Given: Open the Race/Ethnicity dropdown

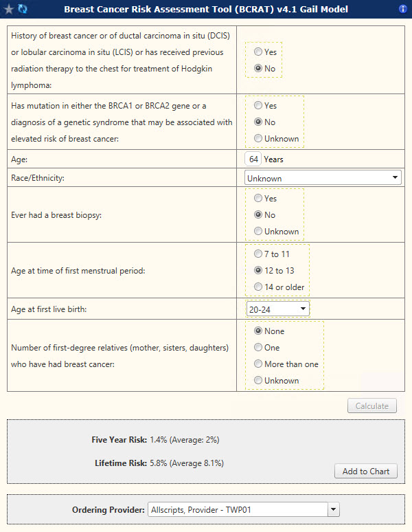Looking at the screenshot, I should (x=323, y=179).
